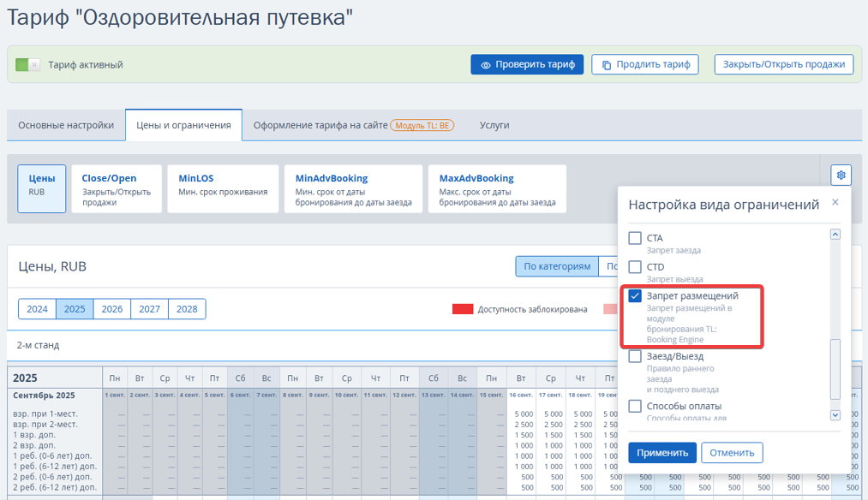
Task: Check the Способы оплаты checkbox
Action: [635, 406]
